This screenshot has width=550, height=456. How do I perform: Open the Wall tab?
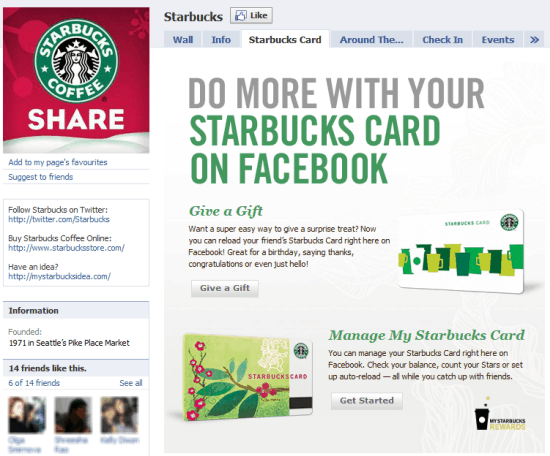[x=183, y=40]
